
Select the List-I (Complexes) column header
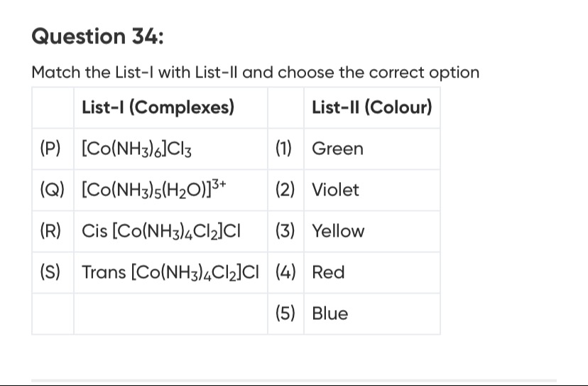158,107
